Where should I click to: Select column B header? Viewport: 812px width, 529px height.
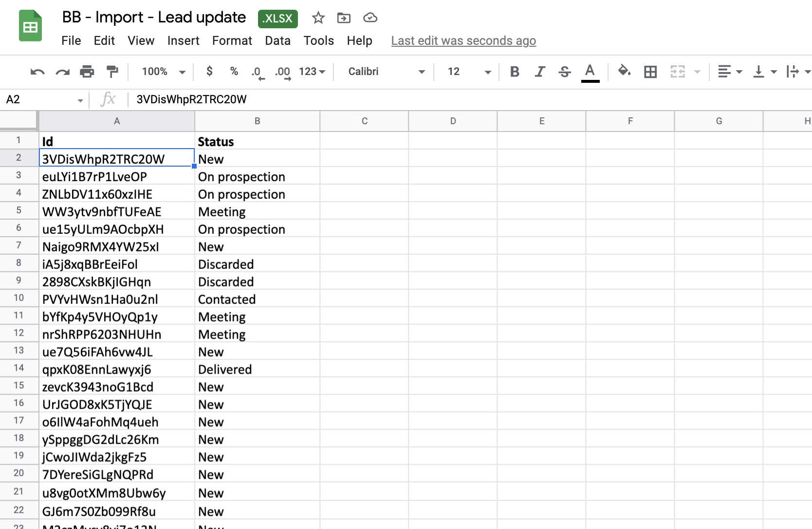pyautogui.click(x=257, y=121)
